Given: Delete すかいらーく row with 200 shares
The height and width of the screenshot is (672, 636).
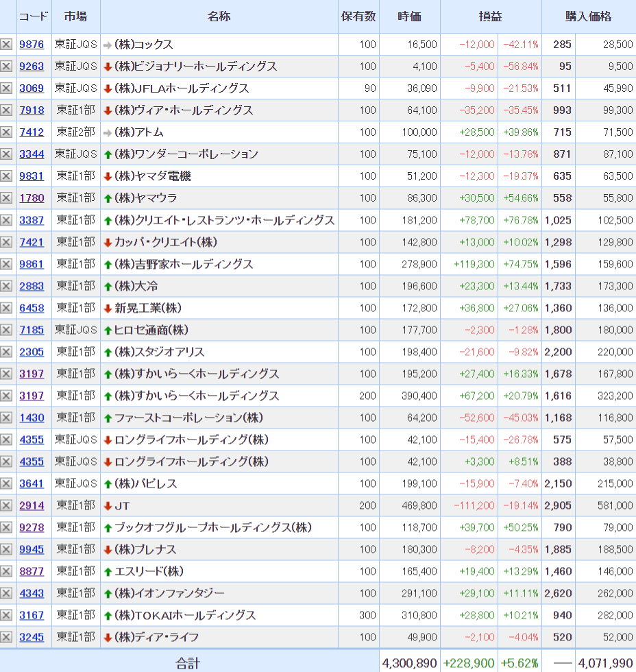Looking at the screenshot, I should 6,396.
